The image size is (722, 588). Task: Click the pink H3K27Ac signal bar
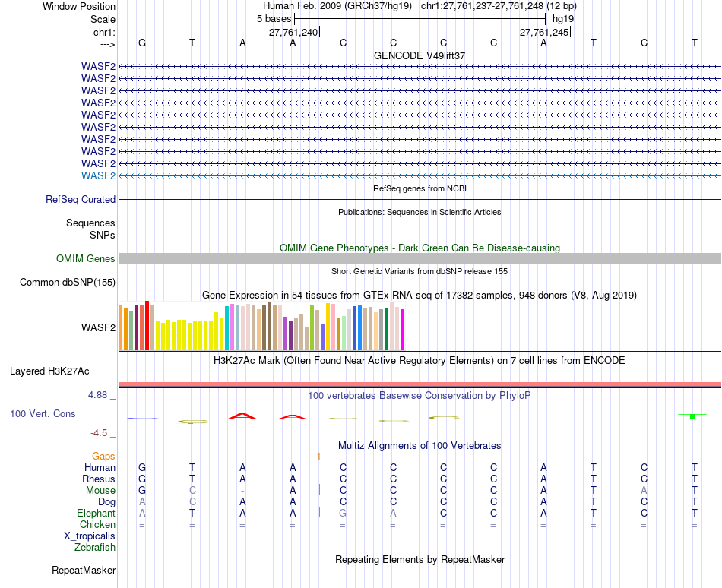click(x=420, y=384)
